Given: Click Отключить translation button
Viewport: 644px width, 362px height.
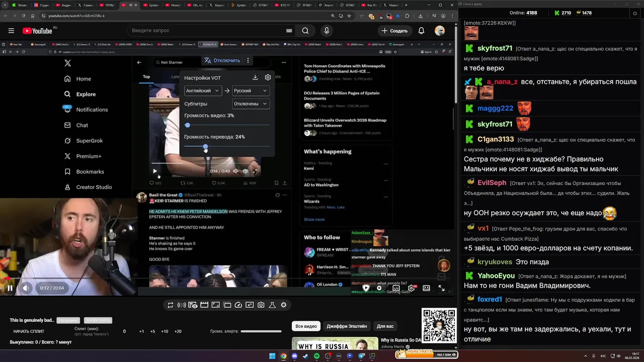Looking at the screenshot, I should pyautogui.click(x=222, y=60).
